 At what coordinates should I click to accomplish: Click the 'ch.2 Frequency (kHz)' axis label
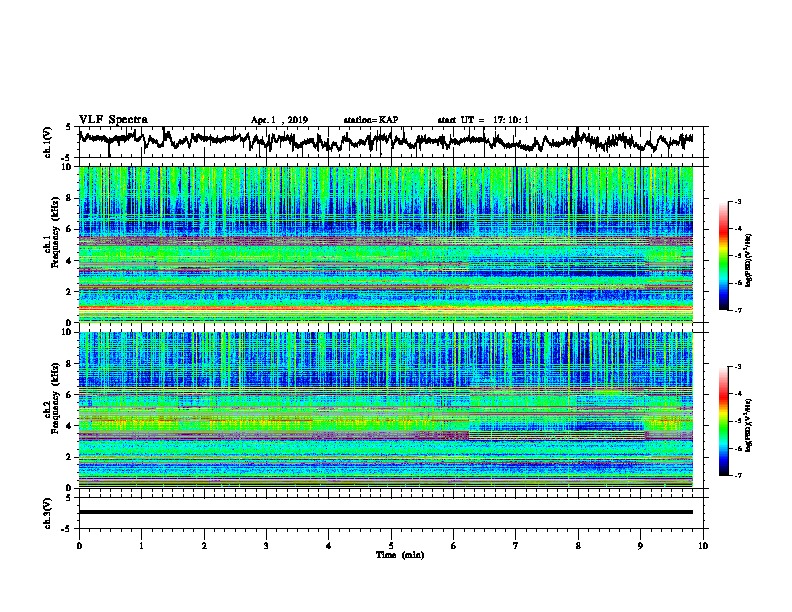pos(51,399)
